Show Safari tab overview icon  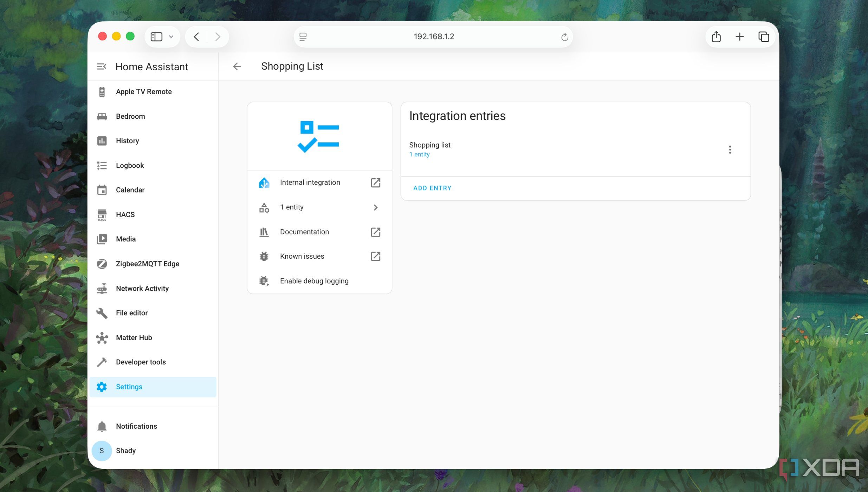click(763, 37)
